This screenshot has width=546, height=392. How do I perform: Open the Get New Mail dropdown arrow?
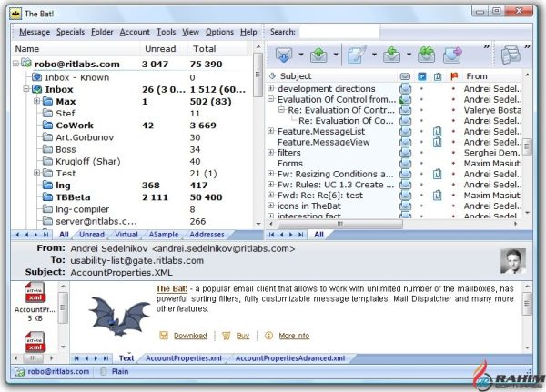(x=301, y=55)
